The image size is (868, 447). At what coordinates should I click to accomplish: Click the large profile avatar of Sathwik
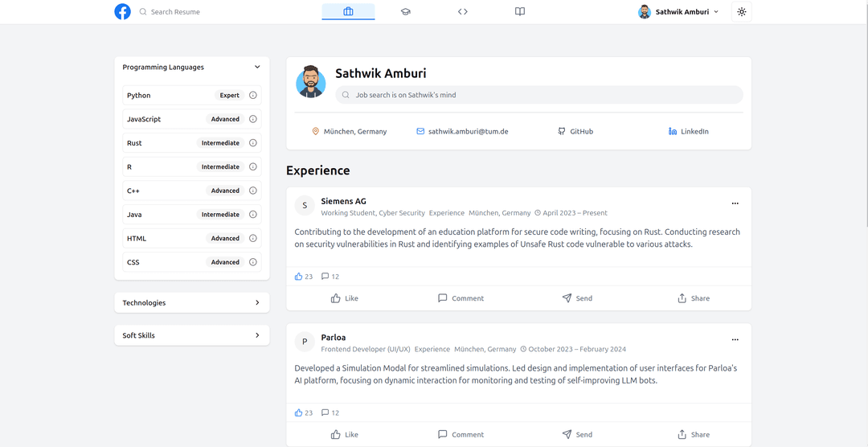310,82
